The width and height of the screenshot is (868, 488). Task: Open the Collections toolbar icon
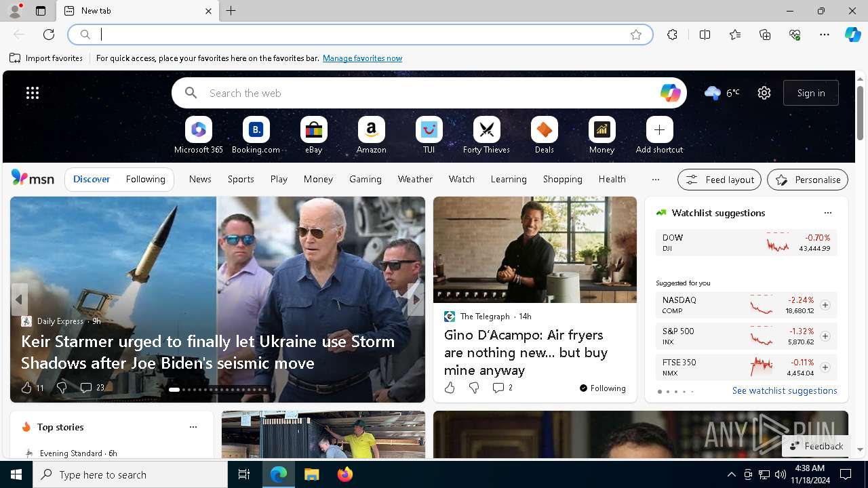coord(765,35)
